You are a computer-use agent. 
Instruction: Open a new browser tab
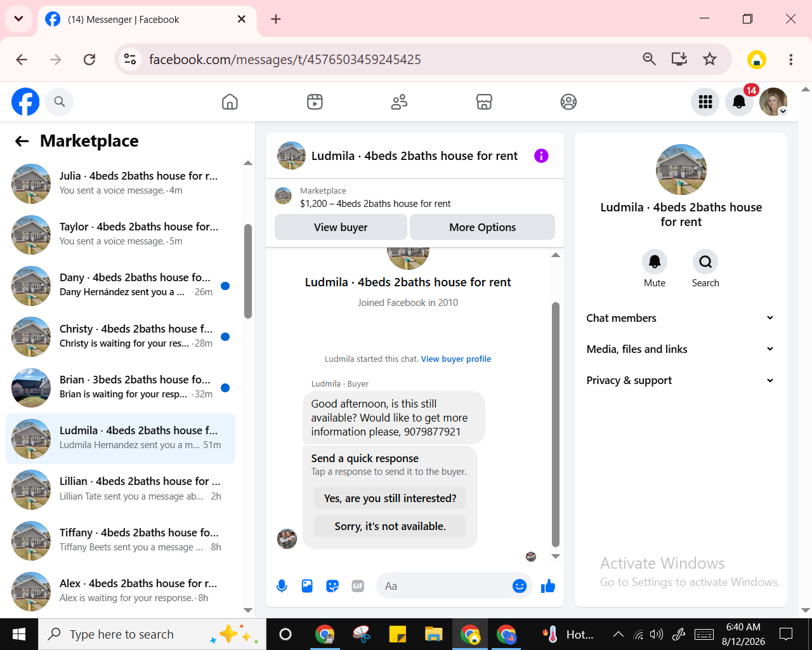275,19
